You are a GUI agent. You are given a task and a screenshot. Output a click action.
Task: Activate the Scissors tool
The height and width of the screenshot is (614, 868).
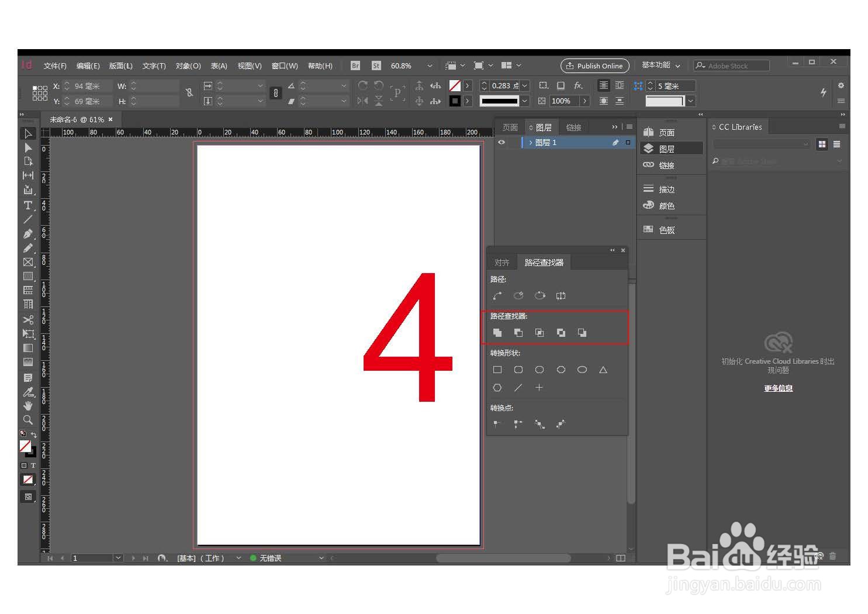coord(27,319)
